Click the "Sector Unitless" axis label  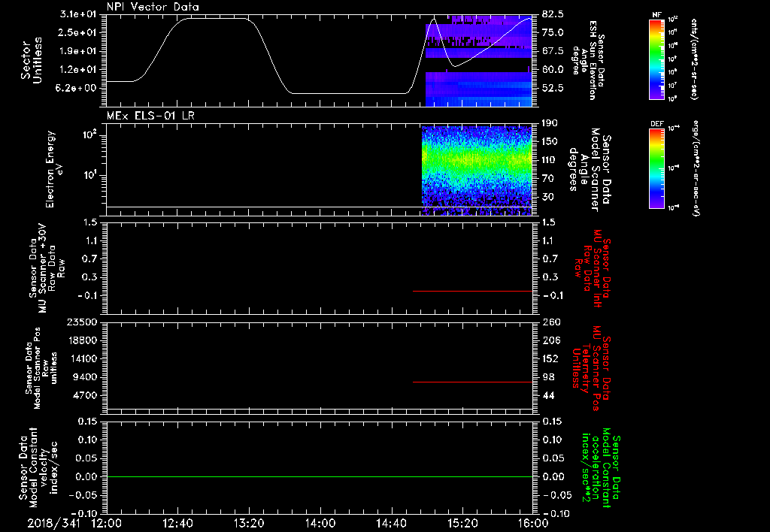coord(32,60)
